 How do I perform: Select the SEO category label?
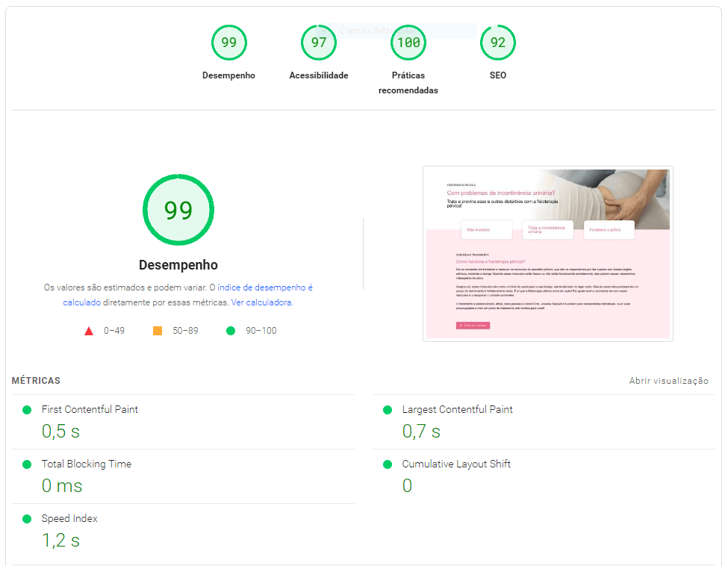[x=498, y=75]
